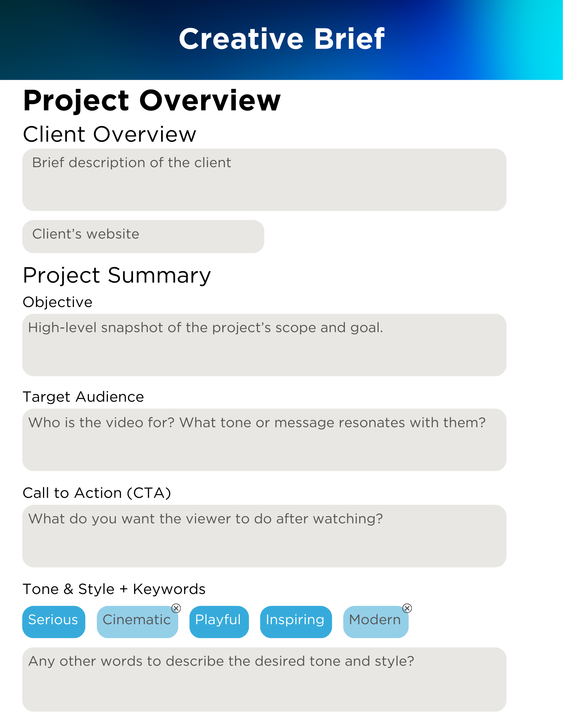Click the Client's website input field
Screen dimensions: 563x728
(x=143, y=236)
